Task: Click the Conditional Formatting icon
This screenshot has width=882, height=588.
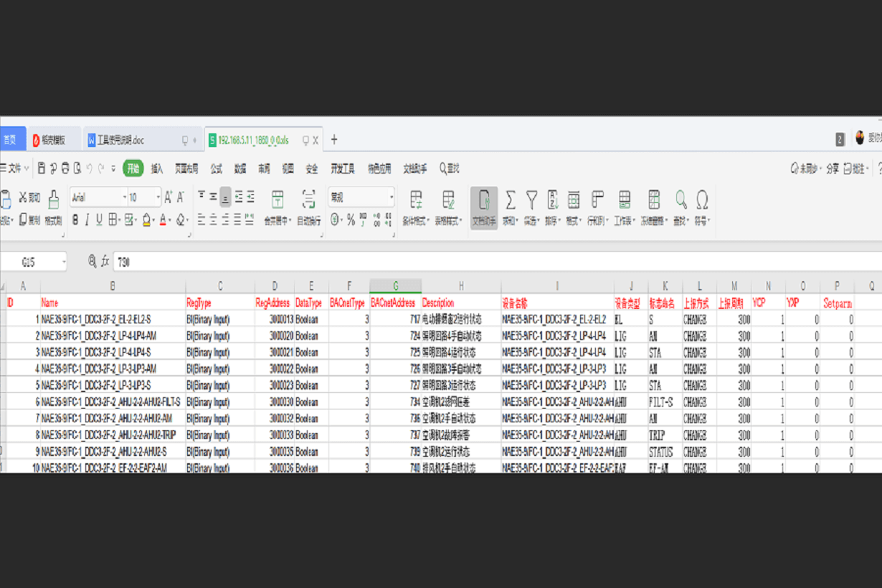Action: pos(416,199)
